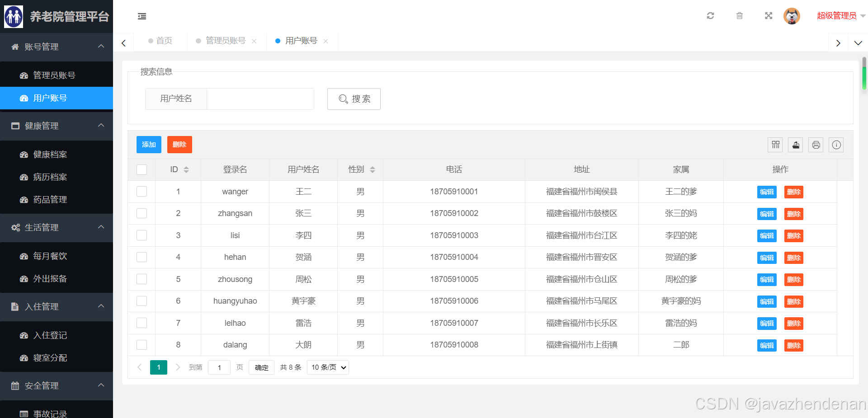Viewport: 868px width, 418px height.
Task: Click the page jump number input
Action: point(219,367)
